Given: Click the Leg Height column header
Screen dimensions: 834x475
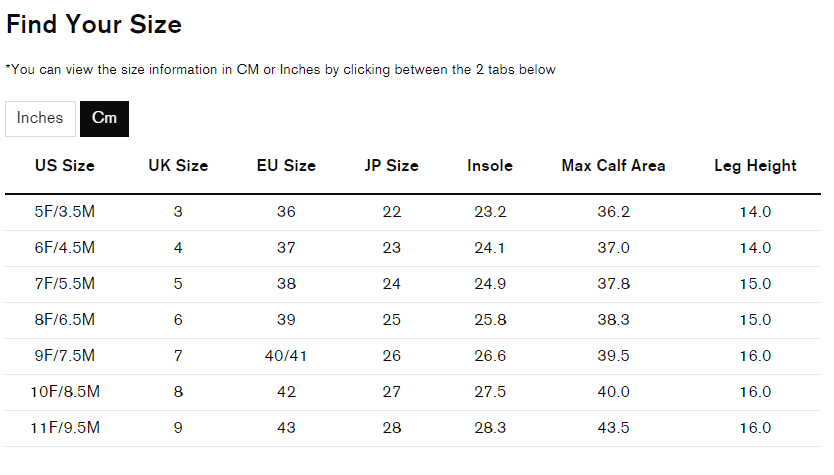Looking at the screenshot, I should coord(755,165).
